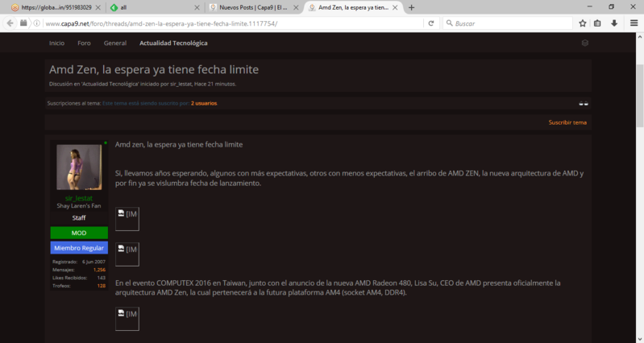The height and width of the screenshot is (343, 644).
Task: Click the second broken image placeholder
Action: (127, 254)
